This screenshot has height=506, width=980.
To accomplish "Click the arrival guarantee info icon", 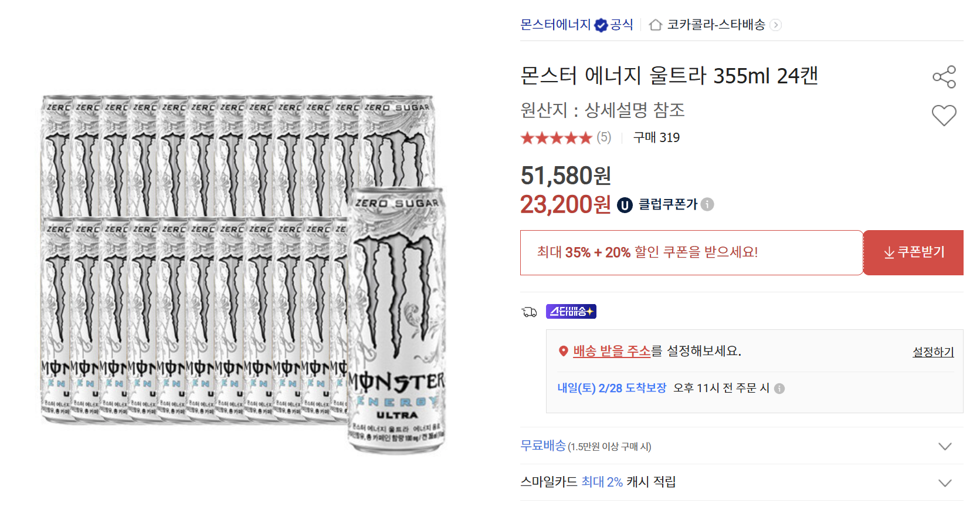I will [779, 389].
